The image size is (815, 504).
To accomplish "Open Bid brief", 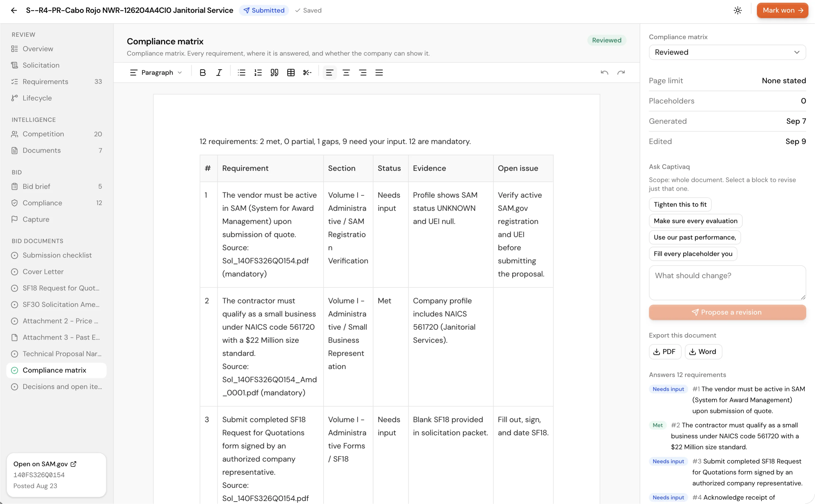I will (x=56, y=186).
